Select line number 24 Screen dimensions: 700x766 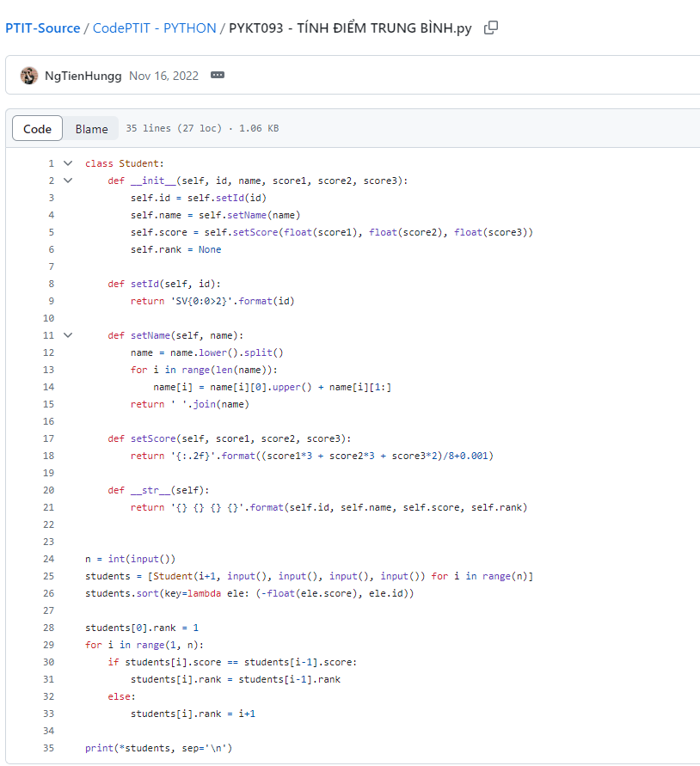click(x=48, y=559)
